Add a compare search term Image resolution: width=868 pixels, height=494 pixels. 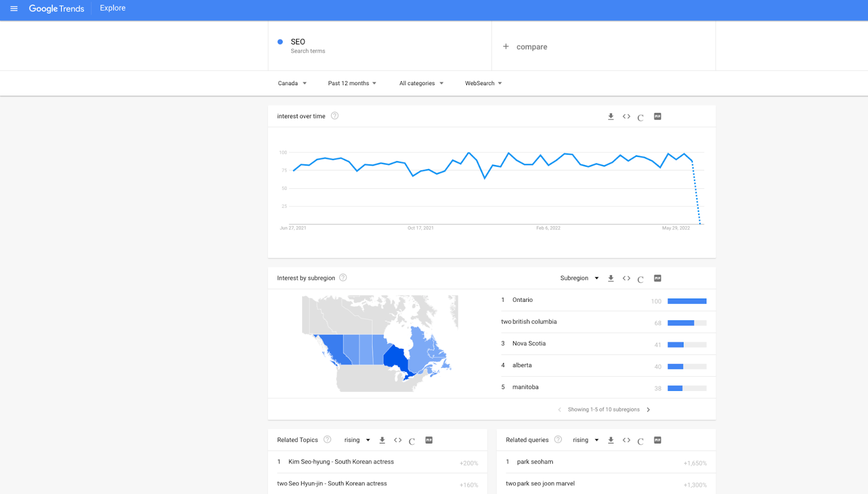[x=525, y=47]
